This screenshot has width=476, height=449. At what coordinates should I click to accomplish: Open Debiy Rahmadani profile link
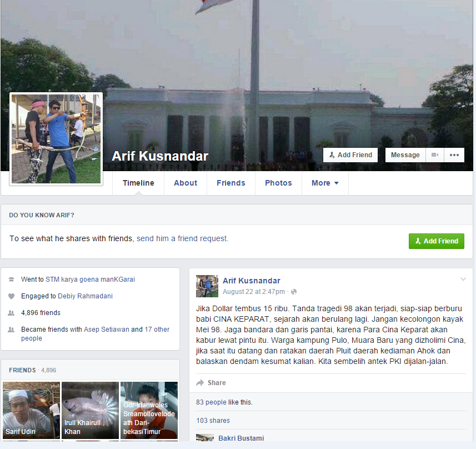(85, 296)
